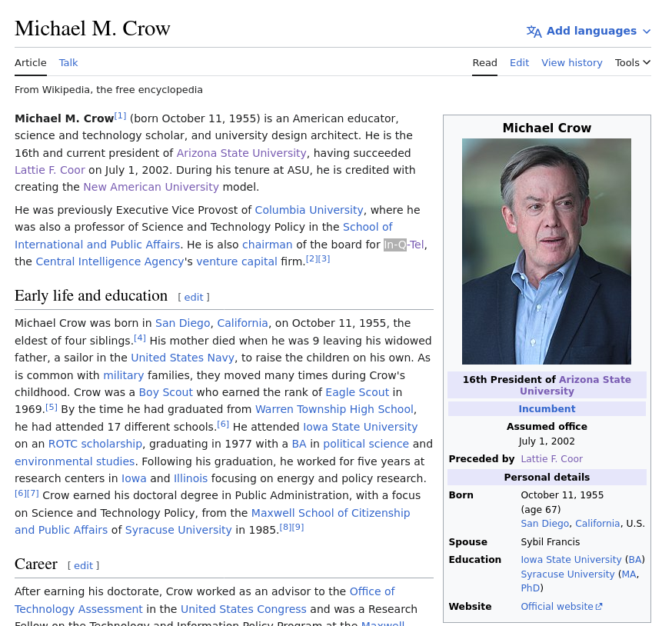Follow the Syracuse University link in article body
This screenshot has width=672, height=626.
(x=178, y=530)
